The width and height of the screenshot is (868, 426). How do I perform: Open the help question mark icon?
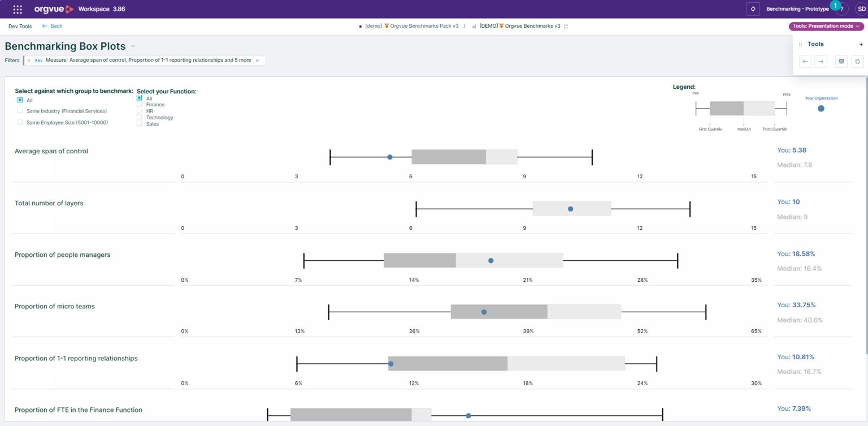pyautogui.click(x=841, y=9)
